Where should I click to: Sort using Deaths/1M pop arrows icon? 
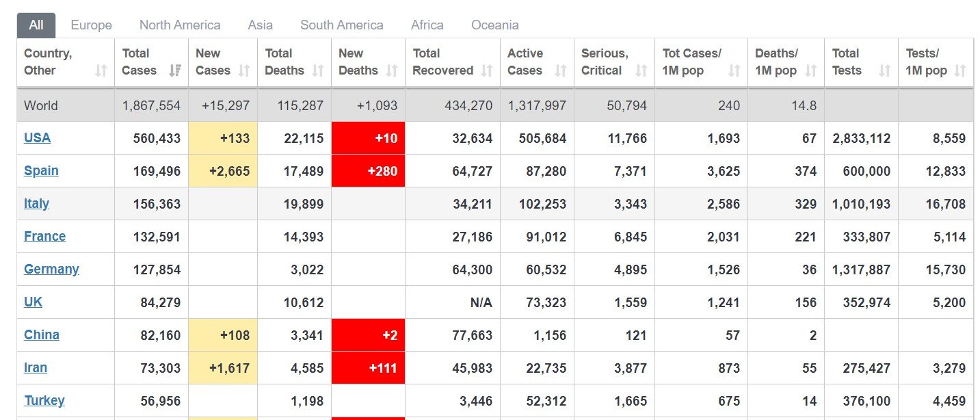811,70
